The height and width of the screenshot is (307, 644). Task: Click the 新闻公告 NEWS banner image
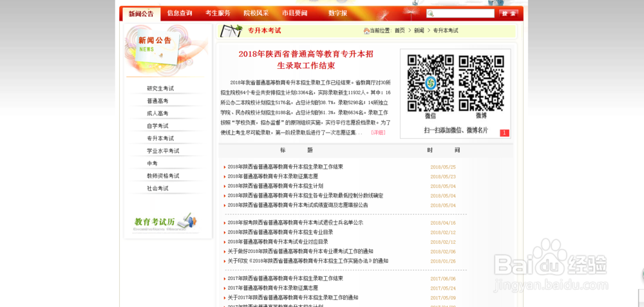[x=166, y=50]
